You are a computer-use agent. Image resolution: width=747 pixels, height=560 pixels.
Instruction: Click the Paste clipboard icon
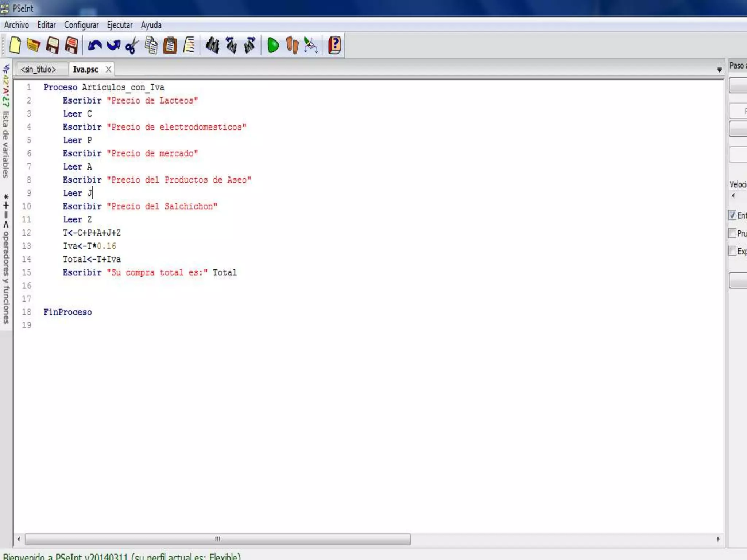(170, 46)
